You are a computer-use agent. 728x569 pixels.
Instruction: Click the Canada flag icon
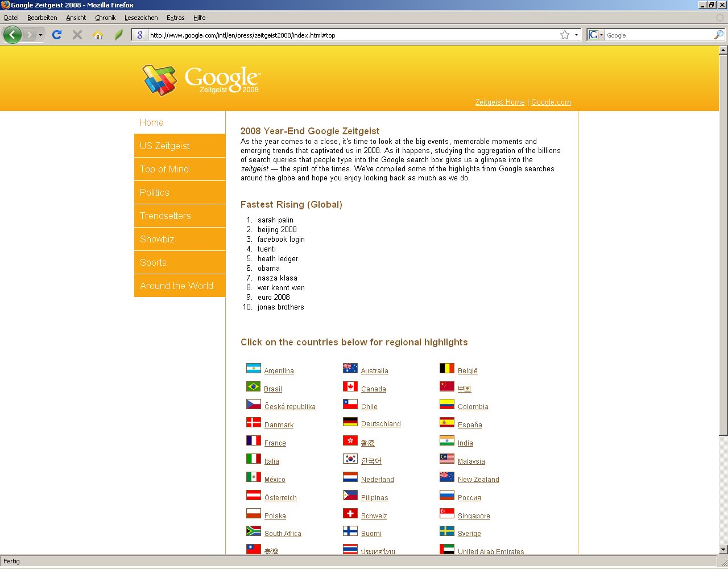(350, 387)
